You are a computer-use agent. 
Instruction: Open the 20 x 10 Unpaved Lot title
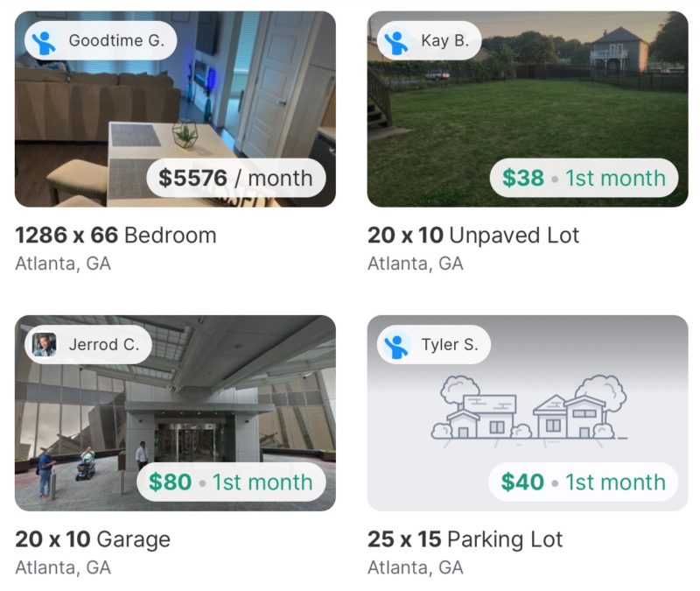(x=473, y=236)
